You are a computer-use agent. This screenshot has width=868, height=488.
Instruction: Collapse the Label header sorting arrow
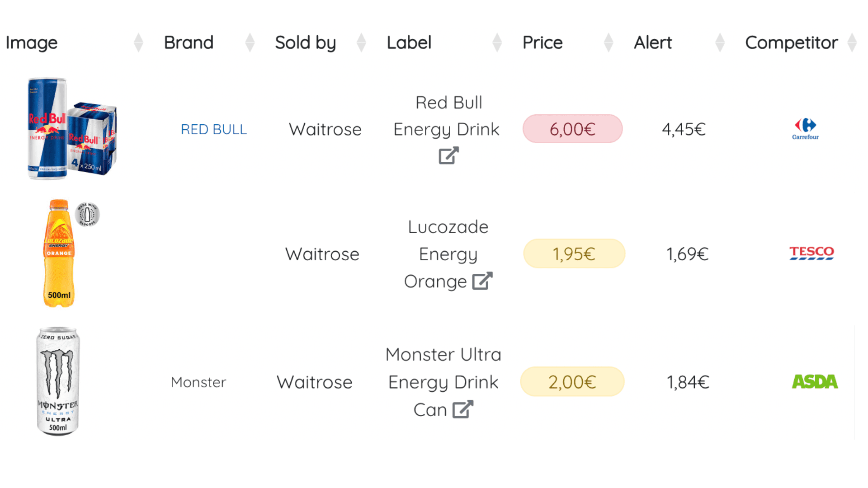pyautogui.click(x=497, y=42)
